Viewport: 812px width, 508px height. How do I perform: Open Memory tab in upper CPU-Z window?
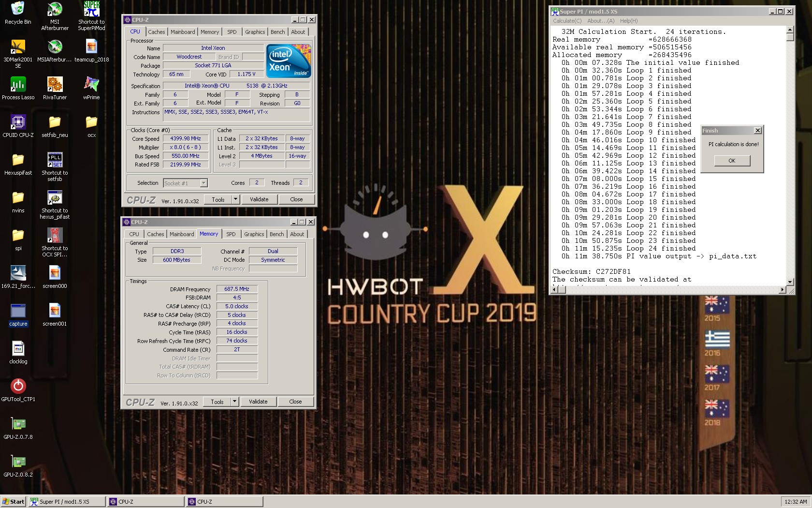click(210, 32)
